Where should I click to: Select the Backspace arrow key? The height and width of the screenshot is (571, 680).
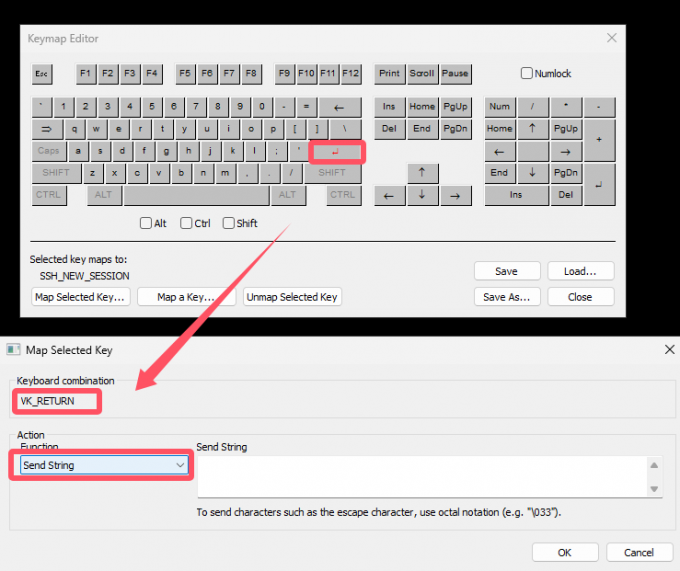[x=340, y=107]
